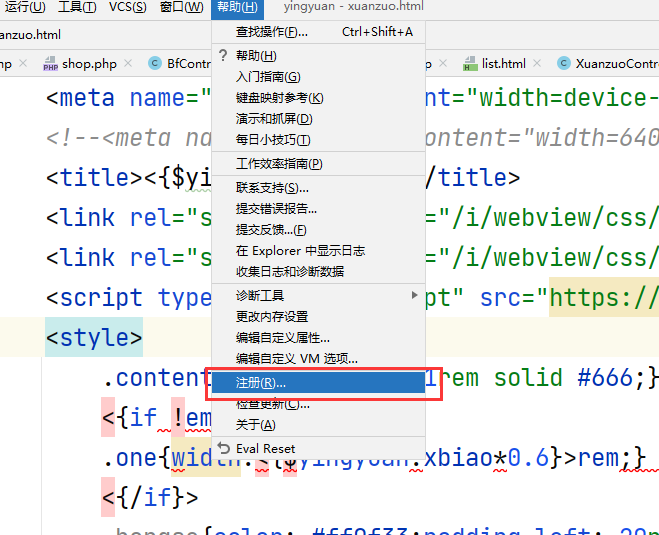This screenshot has width=659, height=535.
Task: Switch to the shop.php tab
Action: coord(90,64)
